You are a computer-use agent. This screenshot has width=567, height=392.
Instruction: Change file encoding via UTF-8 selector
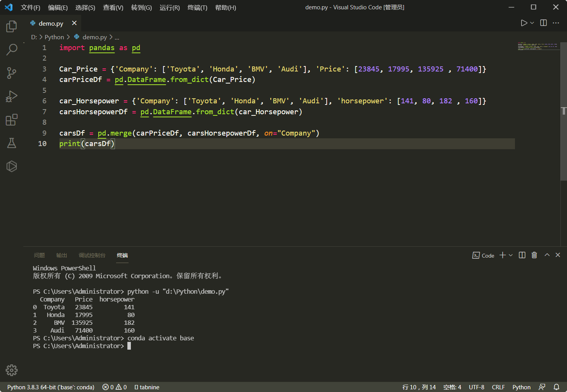click(477, 387)
